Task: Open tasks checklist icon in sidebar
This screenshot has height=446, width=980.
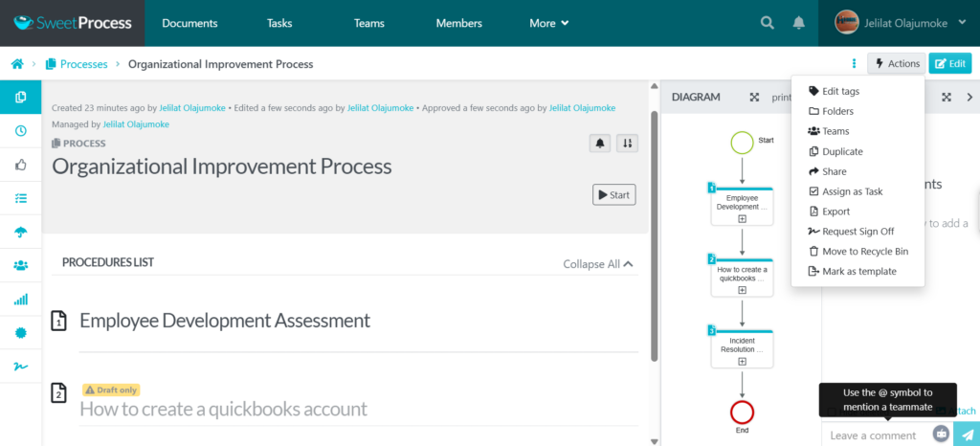Action: click(x=21, y=198)
